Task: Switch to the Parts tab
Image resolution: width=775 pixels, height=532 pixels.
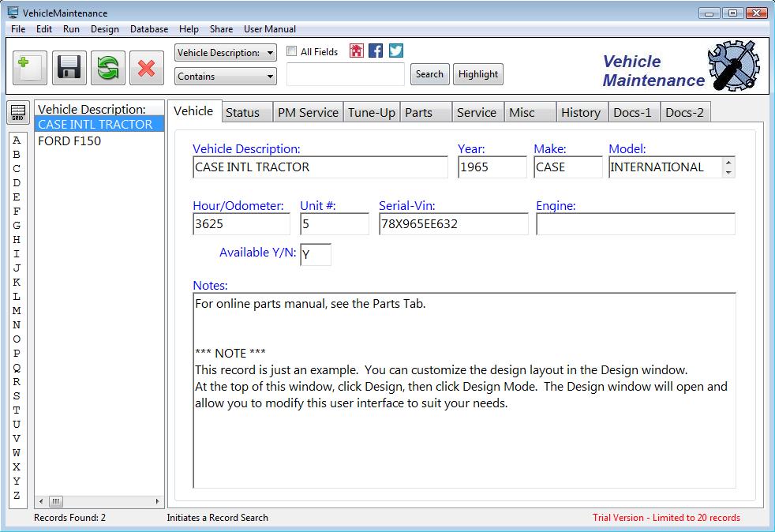Action: pyautogui.click(x=425, y=112)
